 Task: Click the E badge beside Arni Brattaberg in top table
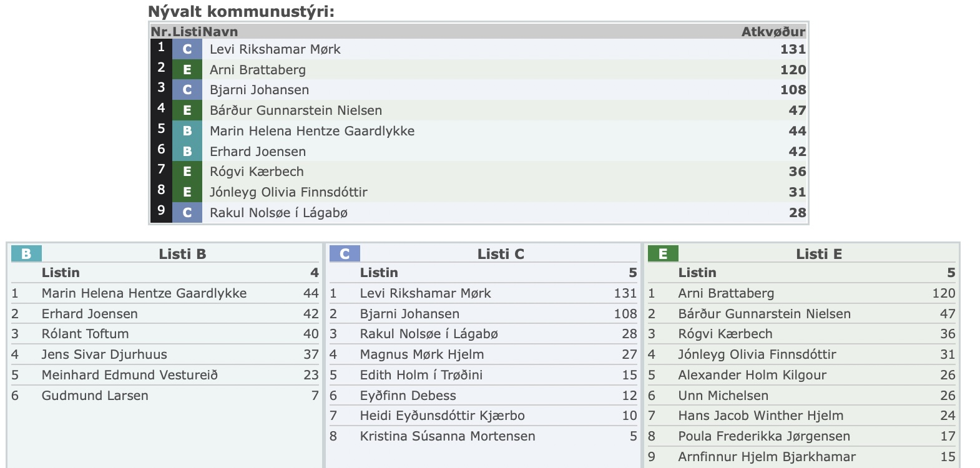(x=187, y=70)
